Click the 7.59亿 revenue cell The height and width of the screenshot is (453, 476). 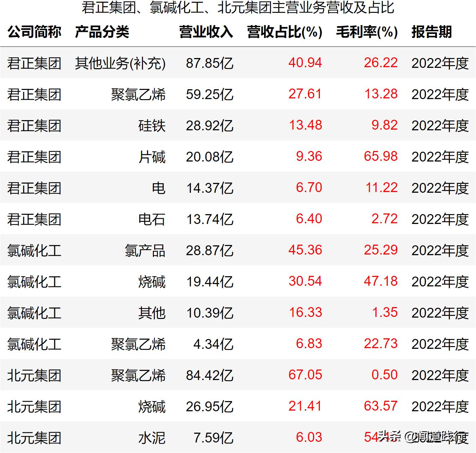tap(214, 438)
